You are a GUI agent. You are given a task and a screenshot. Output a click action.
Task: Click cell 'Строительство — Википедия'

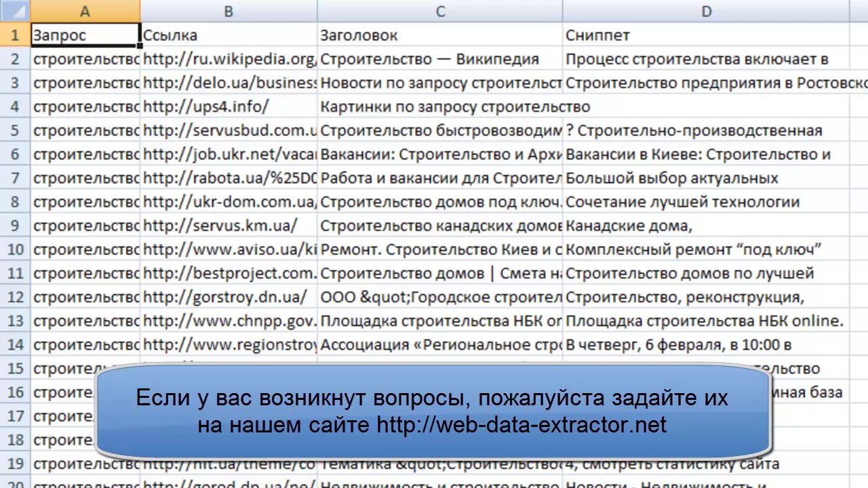[440, 59]
